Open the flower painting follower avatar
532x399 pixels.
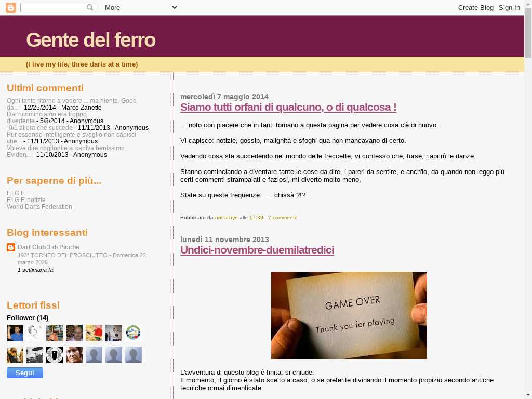click(94, 333)
